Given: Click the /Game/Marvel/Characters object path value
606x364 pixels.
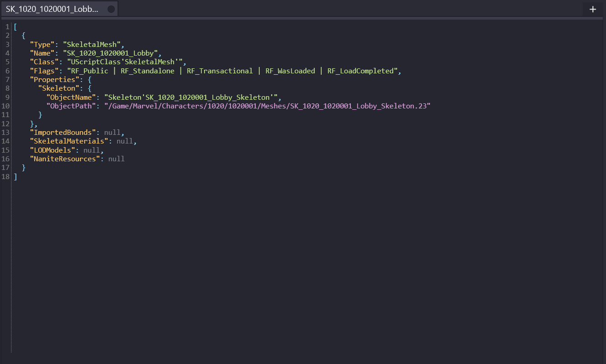Looking at the screenshot, I should [267, 106].
